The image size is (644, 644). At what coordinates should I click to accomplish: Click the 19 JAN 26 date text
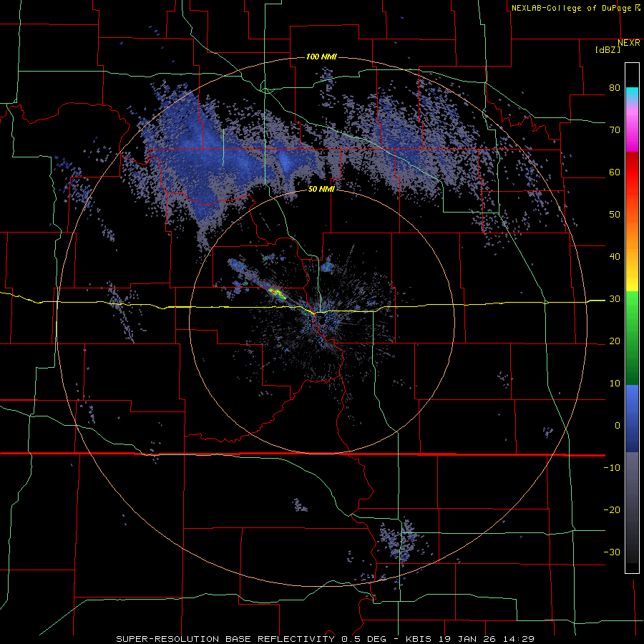[x=467, y=639]
